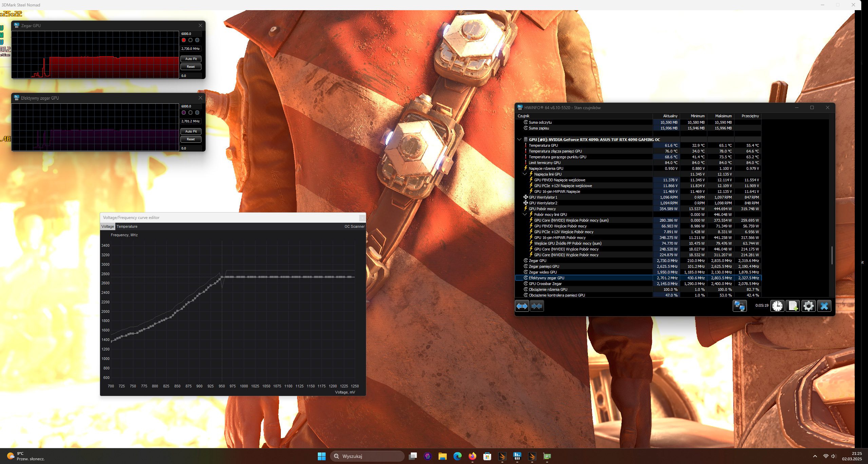Image resolution: width=868 pixels, height=464 pixels.
Task: Click the OC Scanner link in curve editor
Action: (354, 226)
